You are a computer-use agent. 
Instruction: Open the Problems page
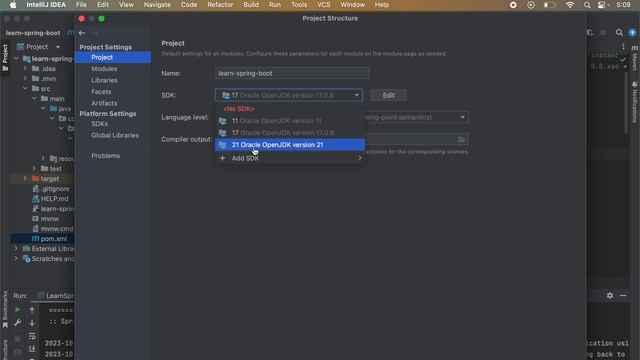[x=106, y=156]
